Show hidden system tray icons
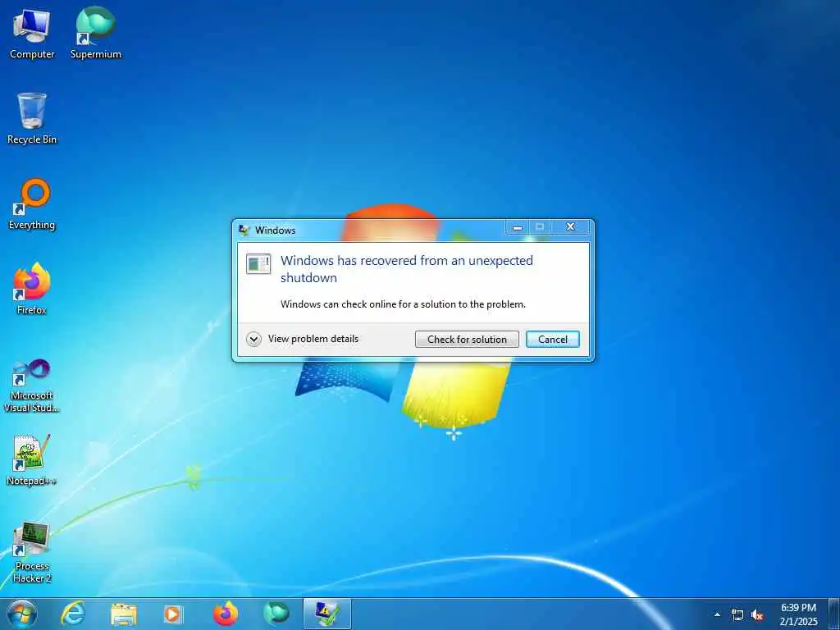The height and width of the screenshot is (630, 840). [717, 614]
